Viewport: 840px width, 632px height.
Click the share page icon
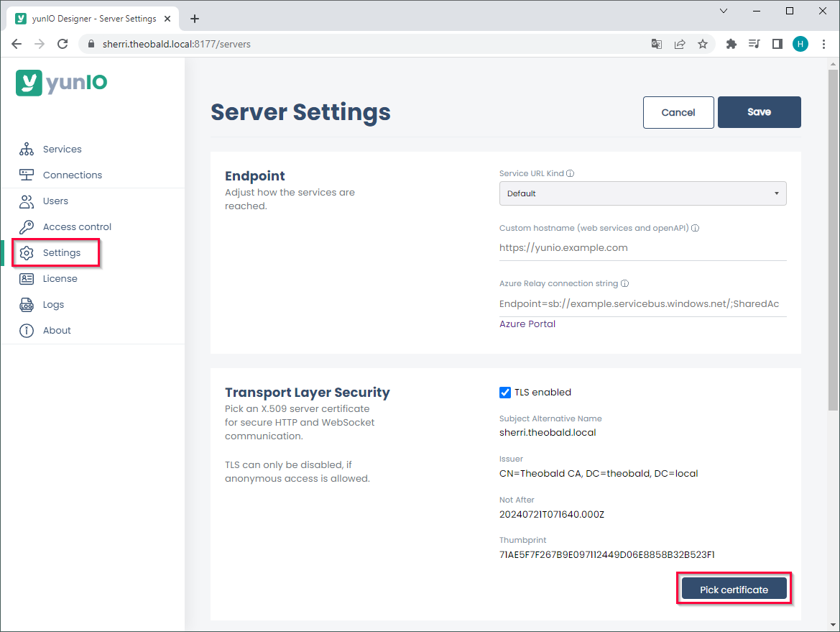[x=679, y=44]
